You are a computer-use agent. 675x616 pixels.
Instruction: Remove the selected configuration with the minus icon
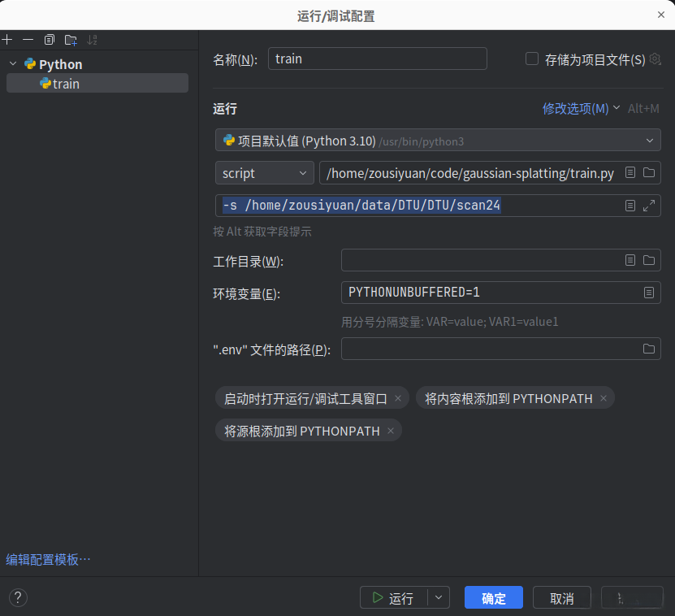(x=28, y=40)
